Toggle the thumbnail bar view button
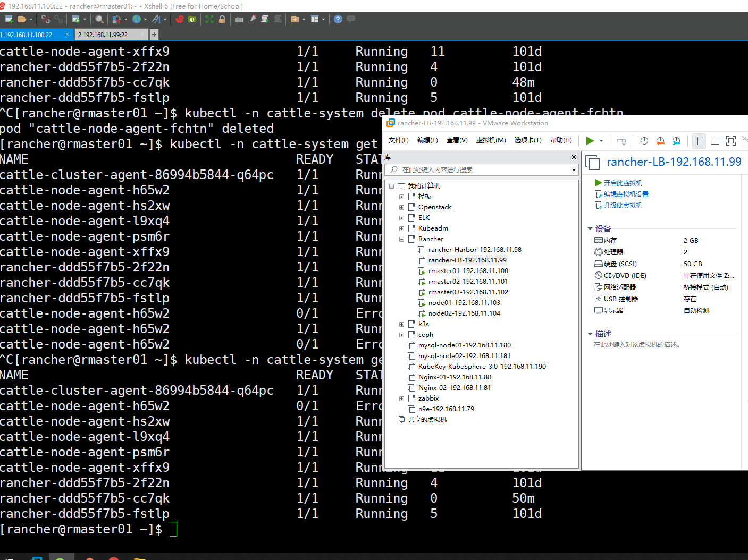The height and width of the screenshot is (560, 748). point(715,141)
